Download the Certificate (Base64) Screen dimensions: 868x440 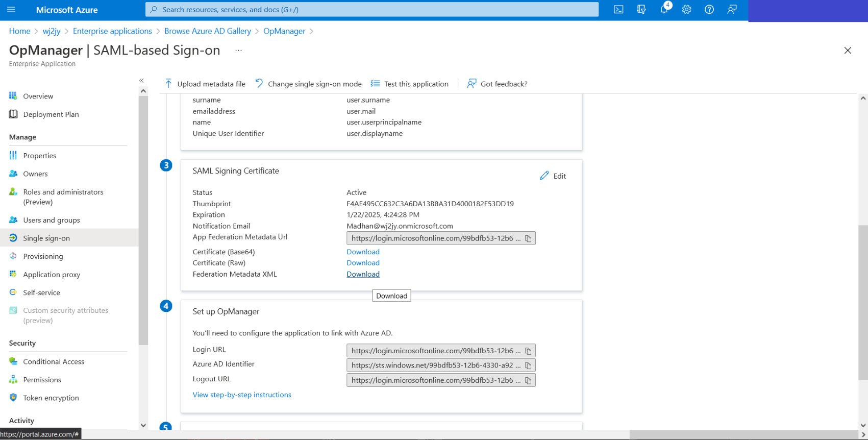(x=363, y=252)
